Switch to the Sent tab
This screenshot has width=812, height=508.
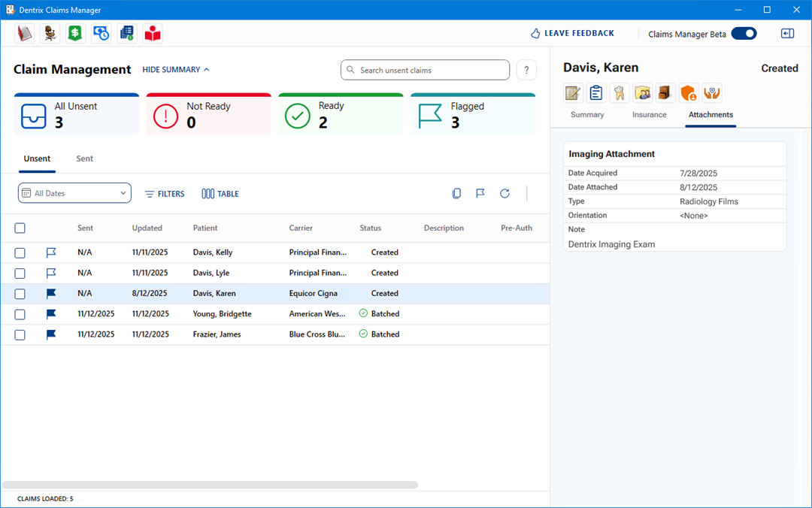point(85,159)
